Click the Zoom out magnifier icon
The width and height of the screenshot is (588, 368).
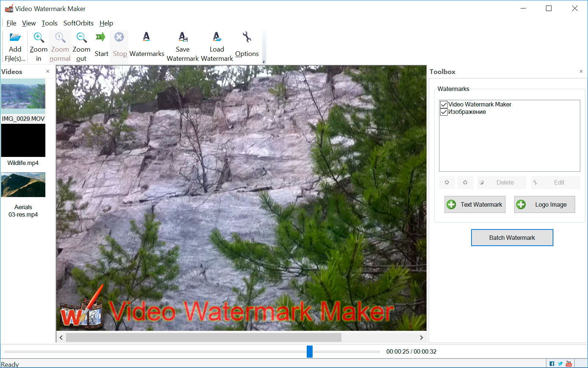coord(81,38)
